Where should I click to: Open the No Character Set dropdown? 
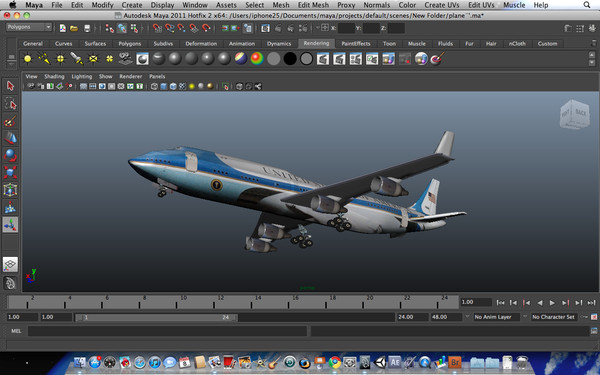coord(553,317)
